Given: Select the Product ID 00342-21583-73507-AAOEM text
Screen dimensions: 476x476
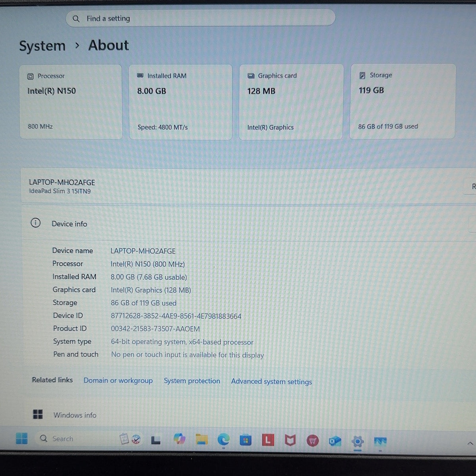Looking at the screenshot, I should (155, 329).
